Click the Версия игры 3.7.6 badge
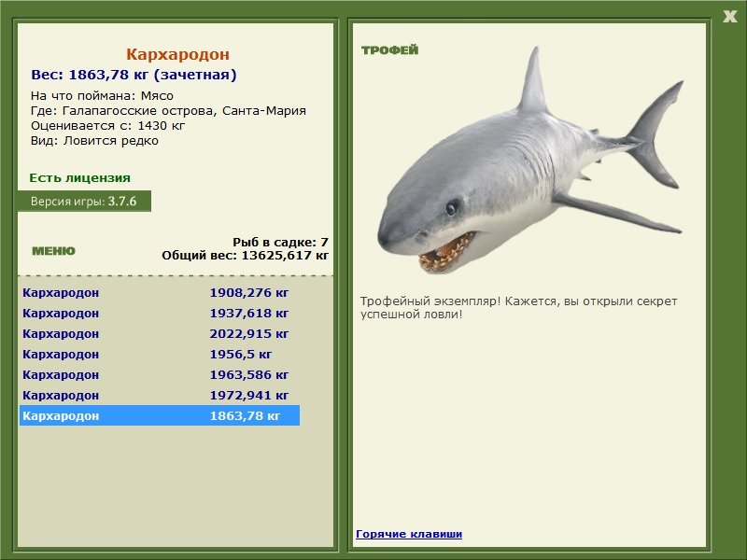 (x=84, y=201)
